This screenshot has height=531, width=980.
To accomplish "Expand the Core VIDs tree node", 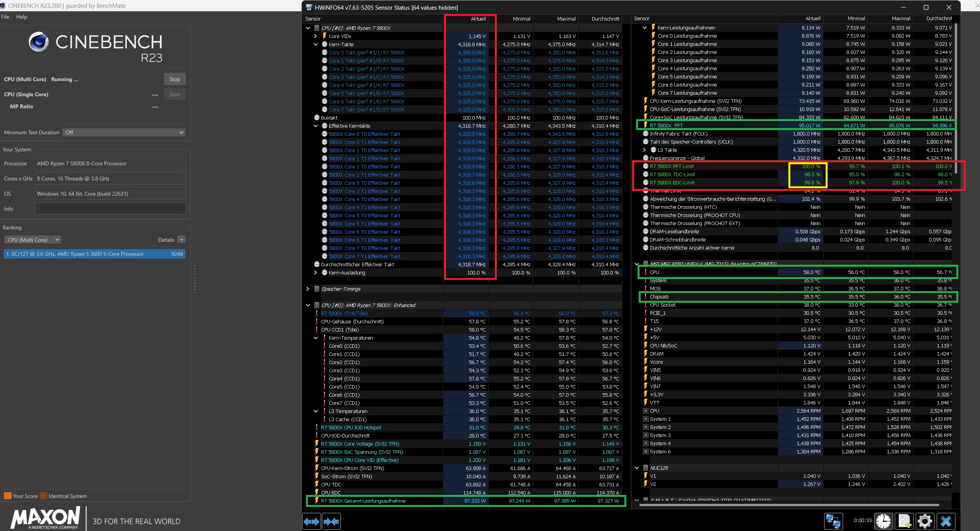I will 316,36.
